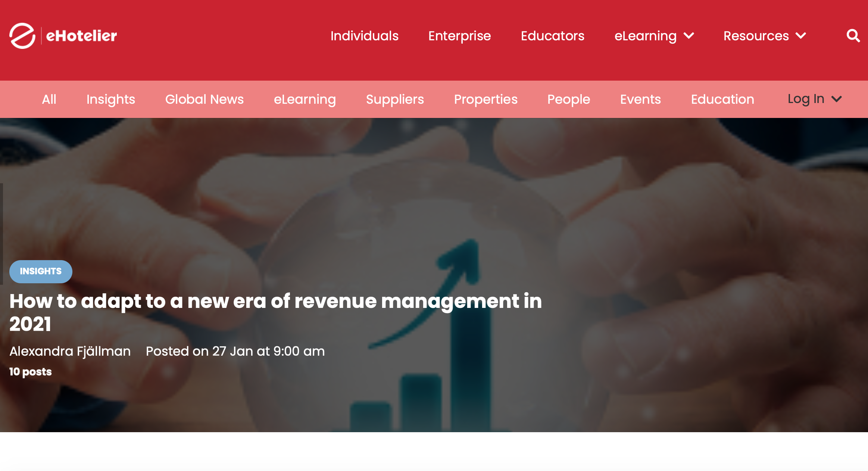Click the blue INSIGHTS tag badge
The height and width of the screenshot is (471, 868).
[41, 271]
